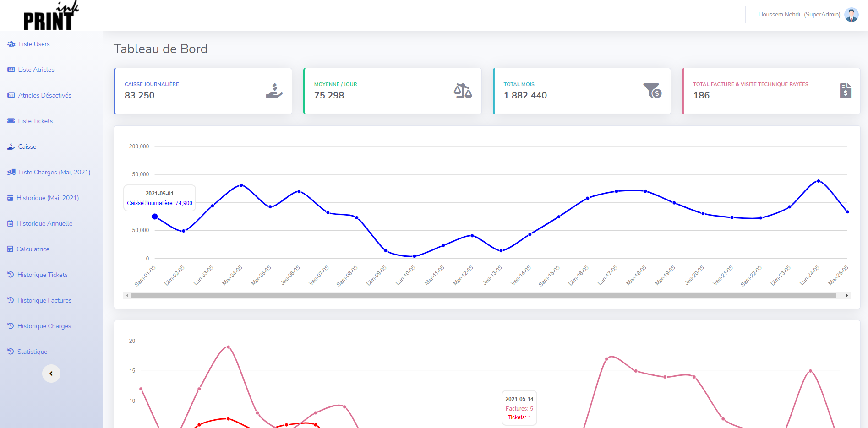This screenshot has width=868, height=428.
Task: Click history icon beside Historique Tickets
Action: click(11, 275)
